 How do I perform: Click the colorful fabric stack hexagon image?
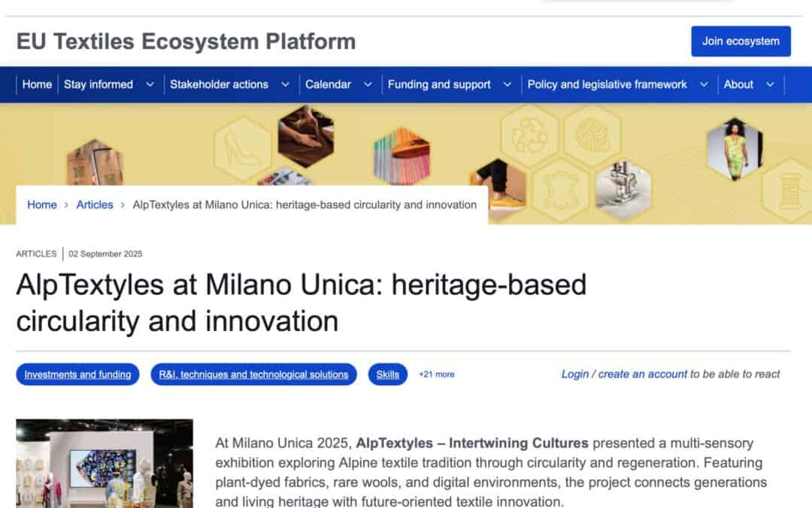point(401,153)
